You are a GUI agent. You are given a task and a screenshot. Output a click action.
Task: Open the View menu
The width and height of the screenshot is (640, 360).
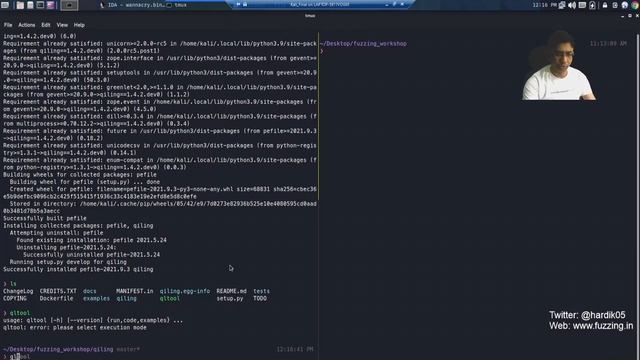pyautogui.click(x=62, y=25)
